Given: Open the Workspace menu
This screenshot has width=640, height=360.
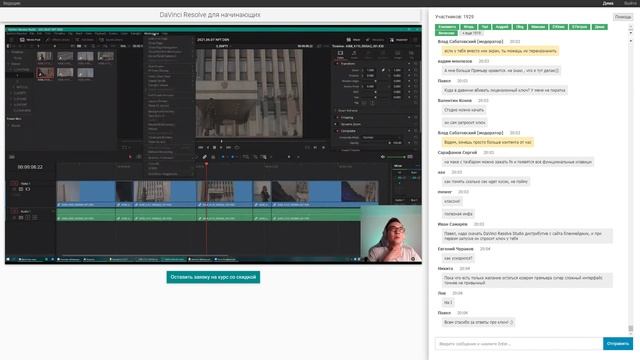Looking at the screenshot, I should [x=152, y=33].
